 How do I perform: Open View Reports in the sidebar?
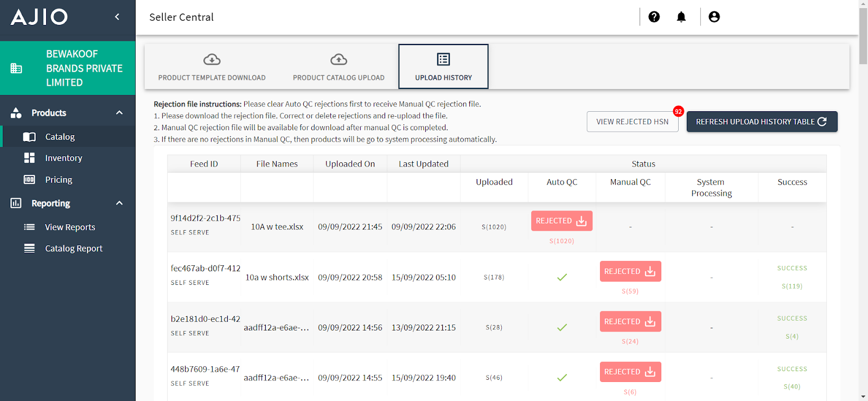(68, 227)
